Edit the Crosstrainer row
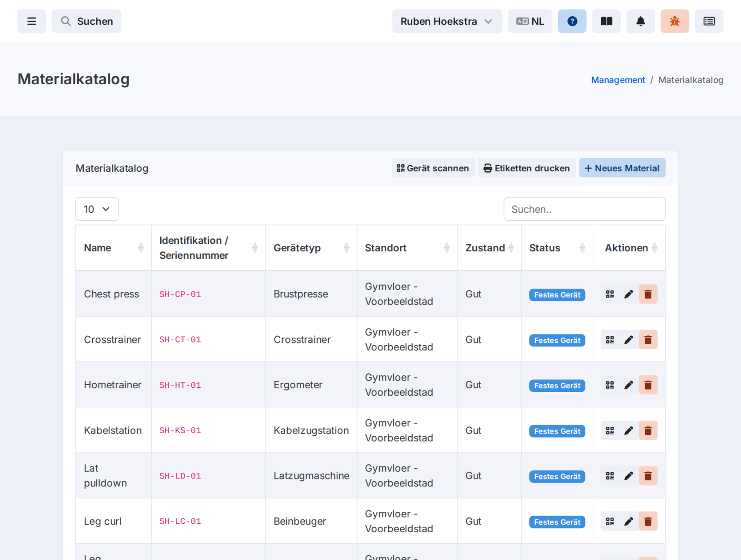Screen dimensions: 741x560 628,340
